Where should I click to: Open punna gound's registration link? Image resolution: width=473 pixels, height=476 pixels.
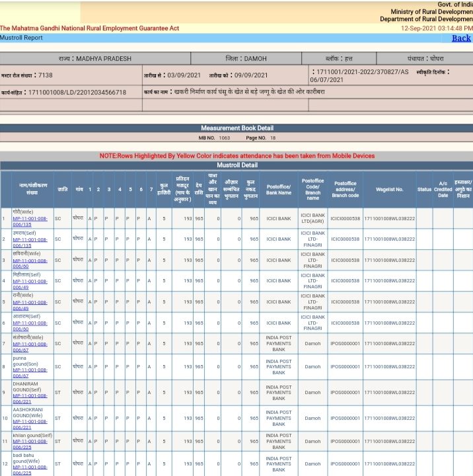[x=30, y=373]
